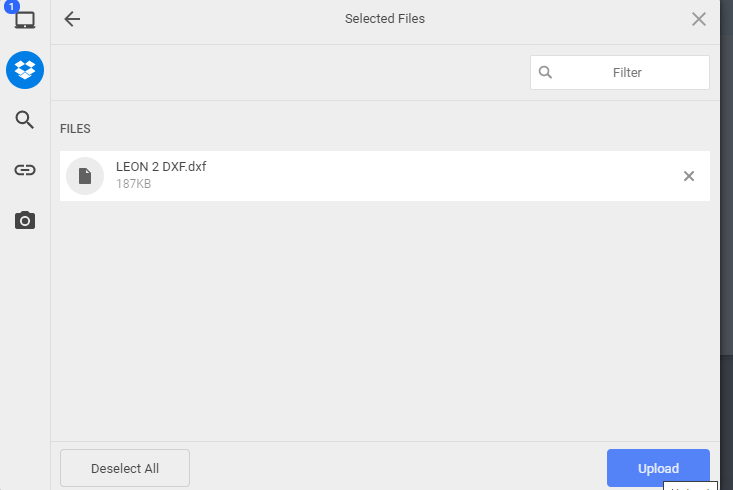Click the magnifier icon in Filter box
733x490 pixels.
click(x=545, y=72)
